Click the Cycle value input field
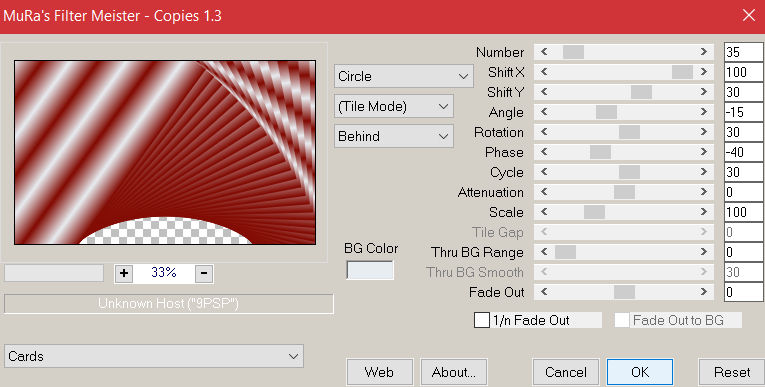 point(744,172)
